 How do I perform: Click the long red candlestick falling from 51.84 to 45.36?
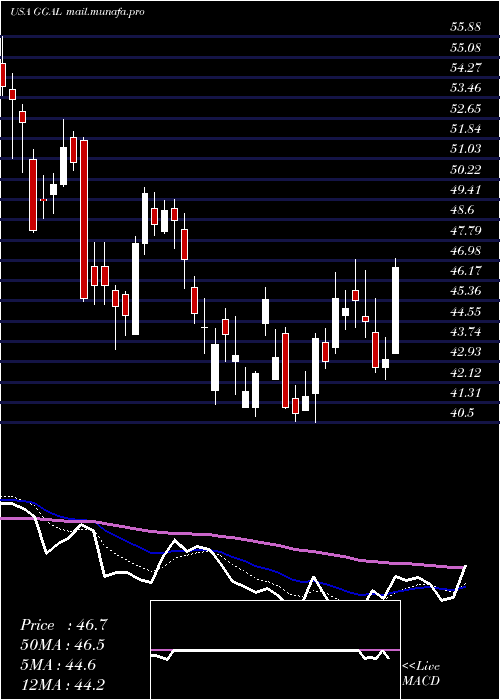[x=84, y=219]
